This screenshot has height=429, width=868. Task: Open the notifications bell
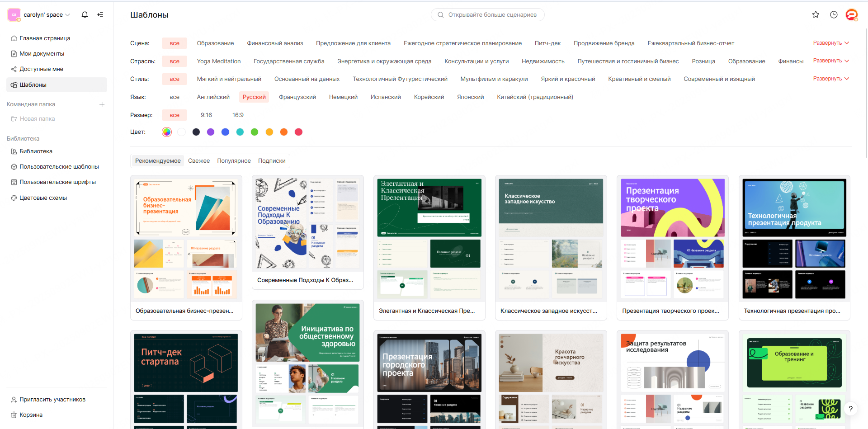coord(85,14)
